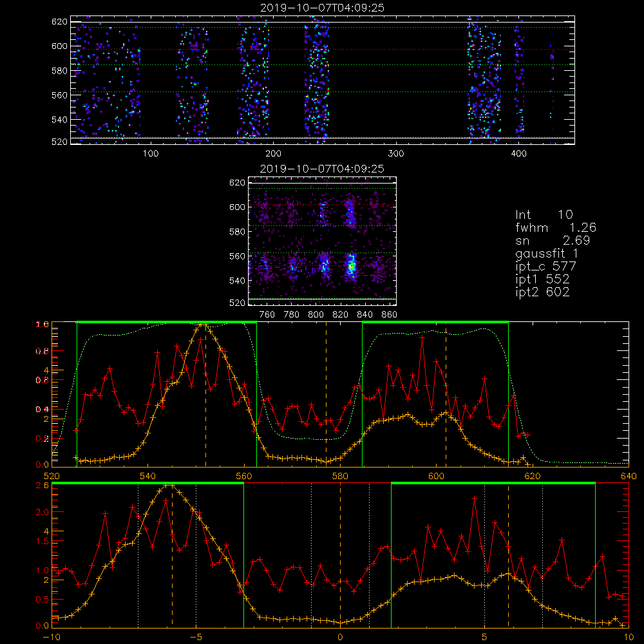Select the "Int 10" readout line
The height and width of the screenshot is (644, 644).
pos(544,215)
